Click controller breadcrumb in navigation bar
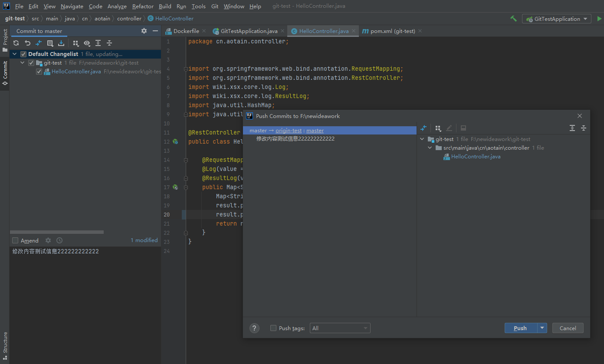604x364 pixels. (x=129, y=19)
